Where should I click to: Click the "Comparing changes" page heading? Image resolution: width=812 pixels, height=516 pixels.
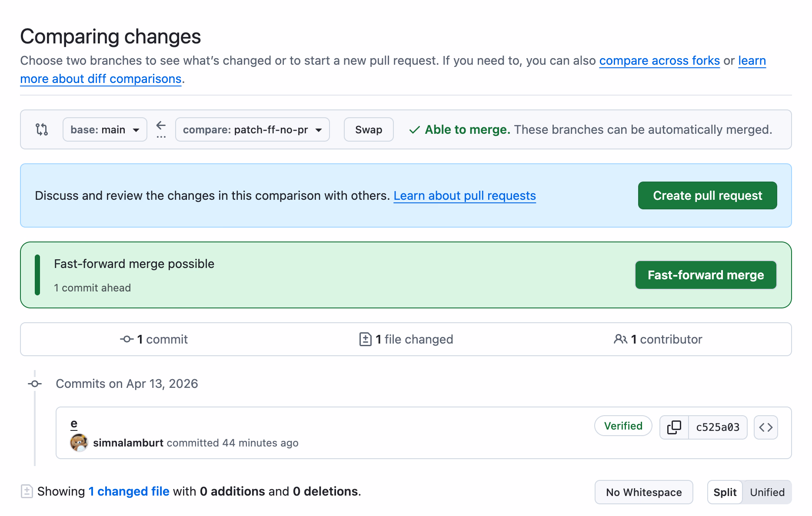click(x=111, y=36)
